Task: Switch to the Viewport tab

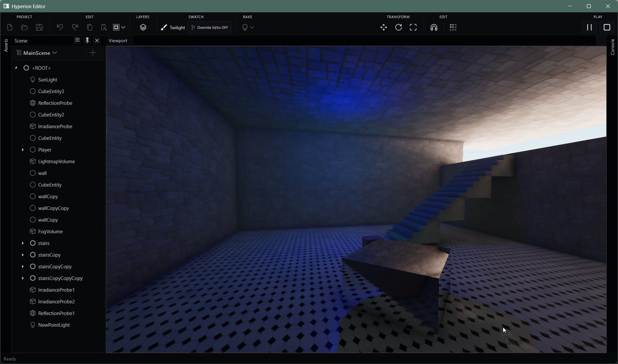Action: (x=118, y=41)
